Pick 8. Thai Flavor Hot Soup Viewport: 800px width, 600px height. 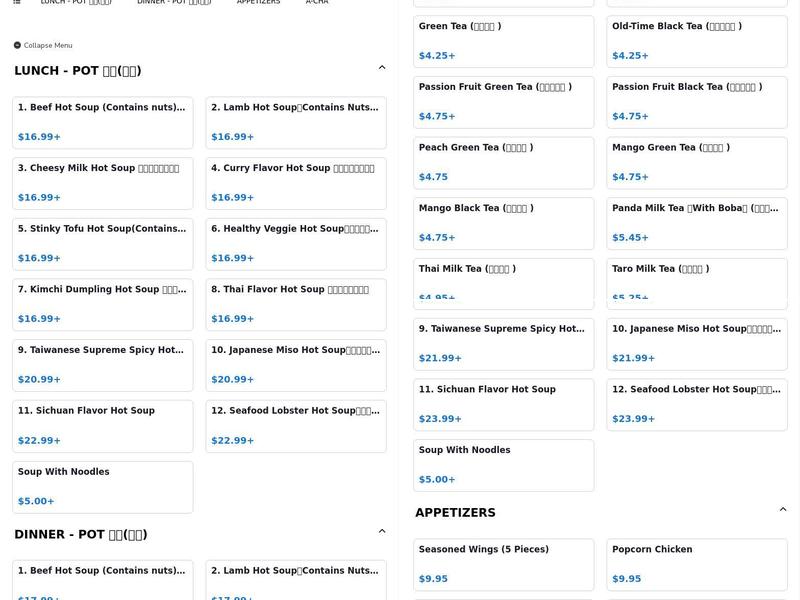click(x=296, y=304)
